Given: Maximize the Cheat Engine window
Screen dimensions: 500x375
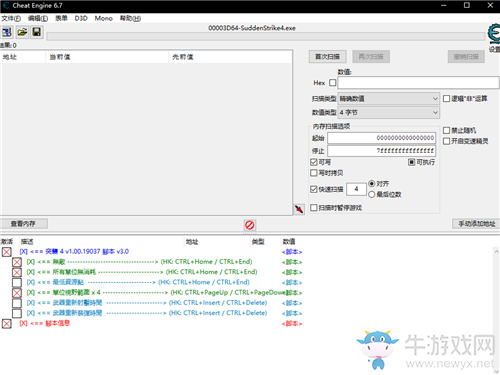Looking at the screenshot, I should point(467,5).
